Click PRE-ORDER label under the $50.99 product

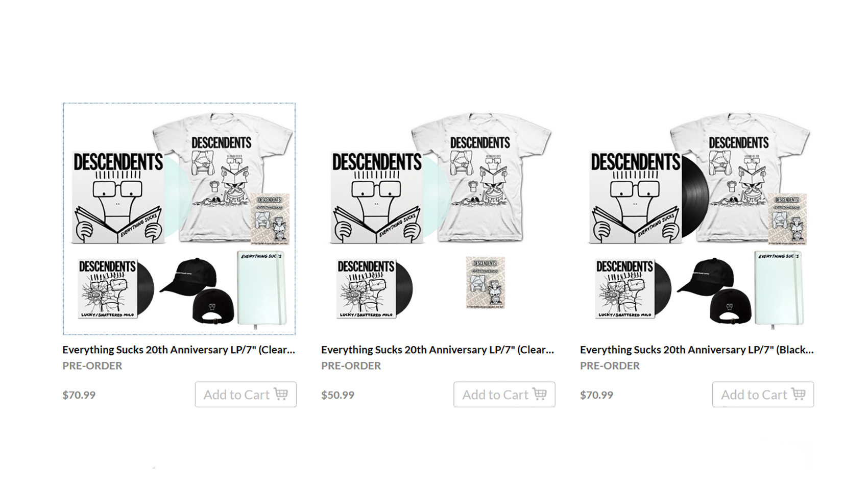351,365
